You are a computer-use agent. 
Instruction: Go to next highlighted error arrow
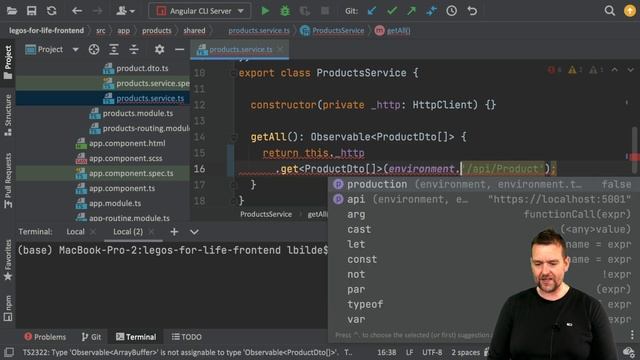tap(630, 70)
